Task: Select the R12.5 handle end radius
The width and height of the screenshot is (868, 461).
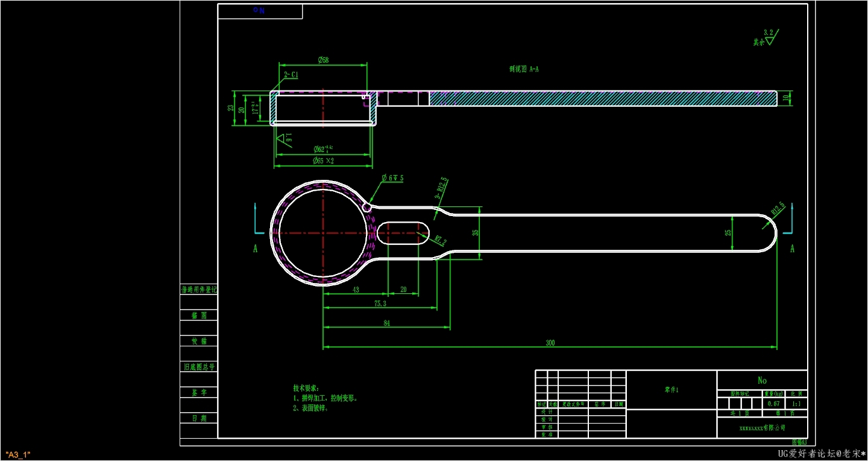Action: 778,209
